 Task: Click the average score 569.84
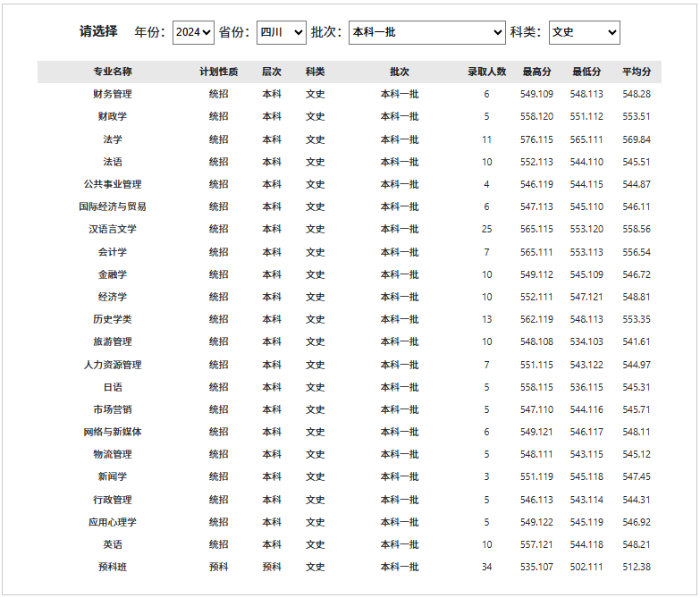point(637,139)
